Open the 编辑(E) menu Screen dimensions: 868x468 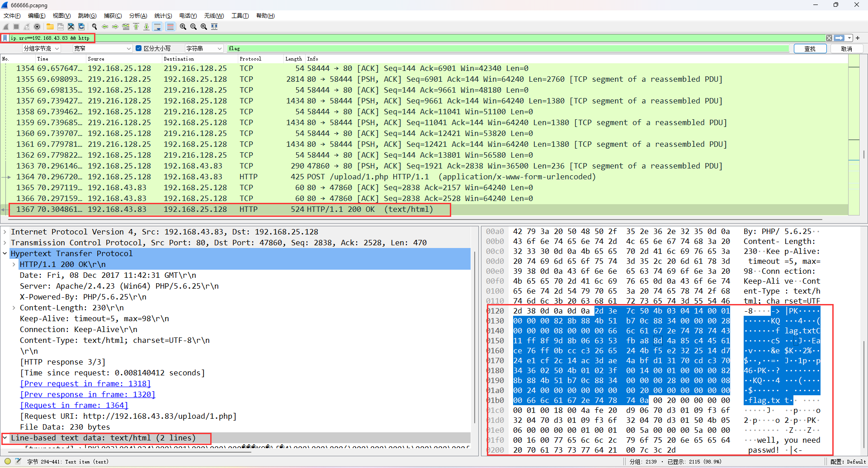pyautogui.click(x=37, y=16)
